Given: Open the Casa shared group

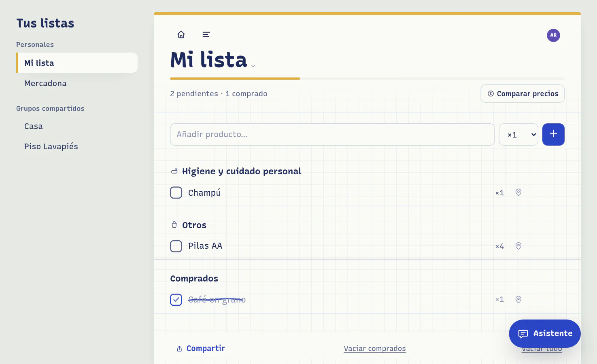Looking at the screenshot, I should [x=77, y=126].
